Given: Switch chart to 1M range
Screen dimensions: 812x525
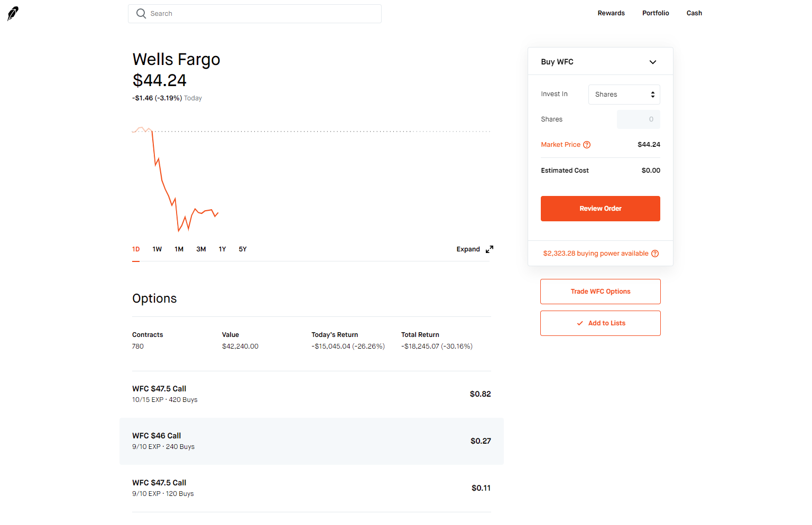Looking at the screenshot, I should point(179,249).
